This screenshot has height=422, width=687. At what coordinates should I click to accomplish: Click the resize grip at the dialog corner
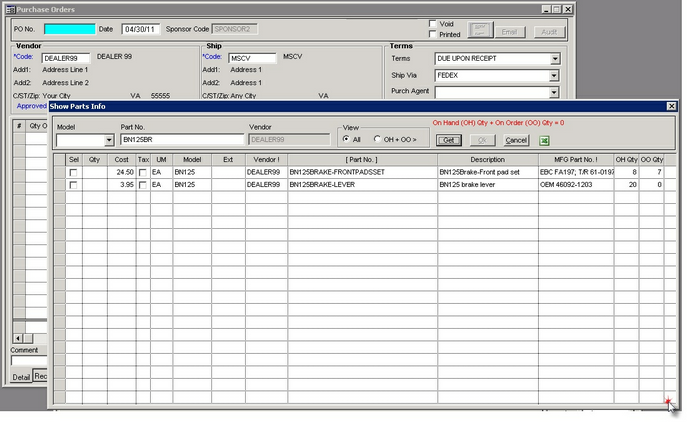[x=668, y=402]
